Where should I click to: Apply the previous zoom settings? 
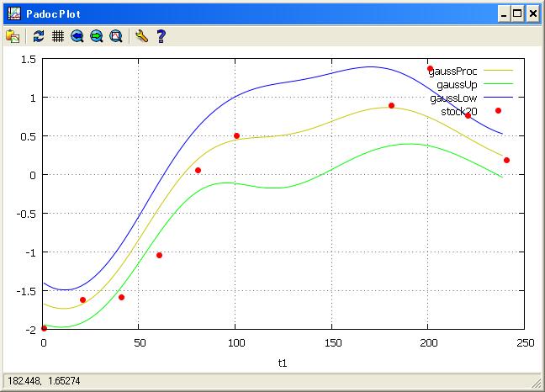[x=77, y=36]
